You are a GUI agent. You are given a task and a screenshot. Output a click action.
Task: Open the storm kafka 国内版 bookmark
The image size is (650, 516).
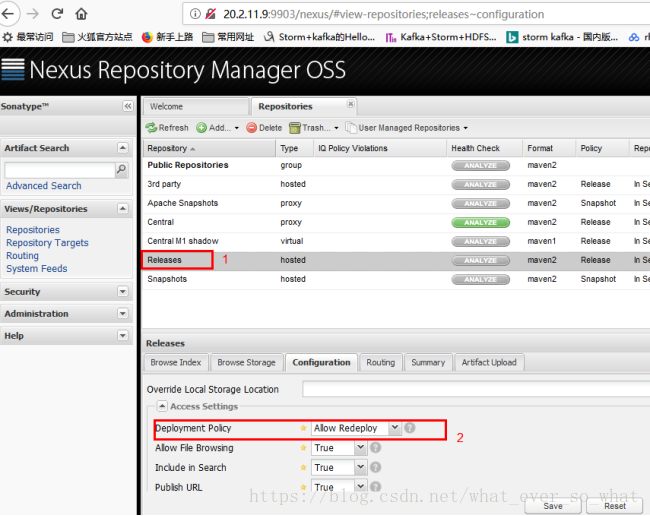(562, 37)
